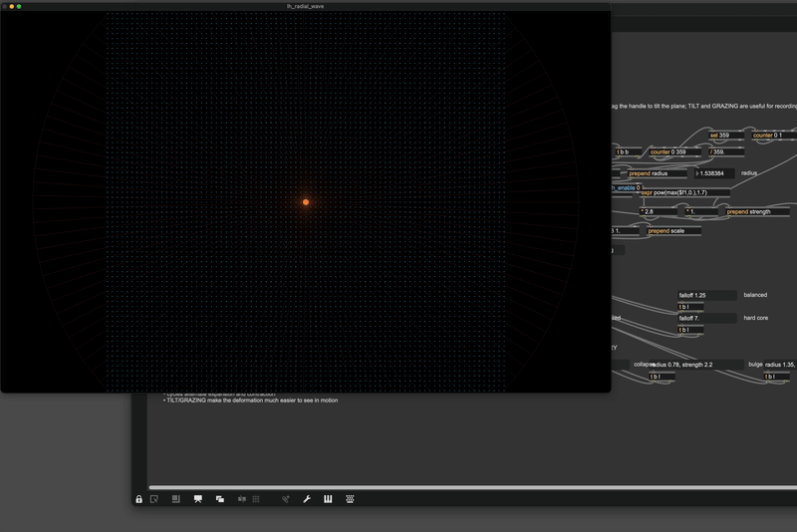Viewport: 797px width, 532px height.
Task: Click the '* 1.' multiply object
Action: coord(701,211)
